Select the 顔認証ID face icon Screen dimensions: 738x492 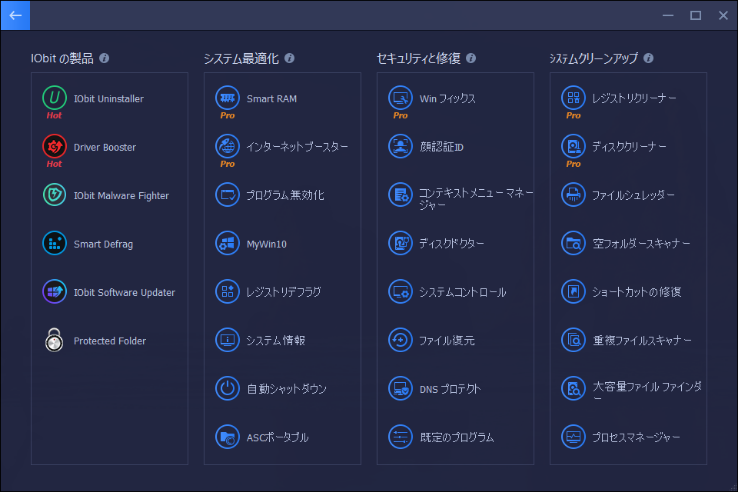401,146
